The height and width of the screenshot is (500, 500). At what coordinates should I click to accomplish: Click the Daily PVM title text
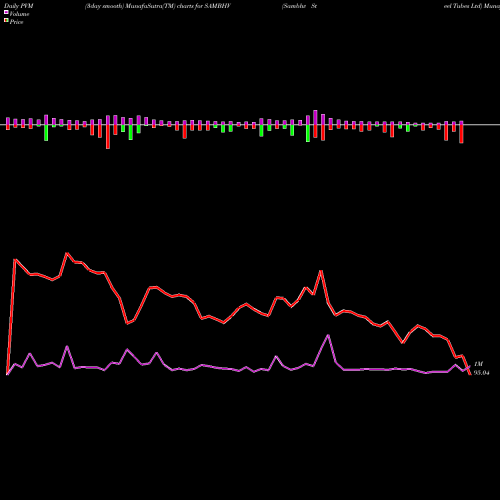coord(19,6)
